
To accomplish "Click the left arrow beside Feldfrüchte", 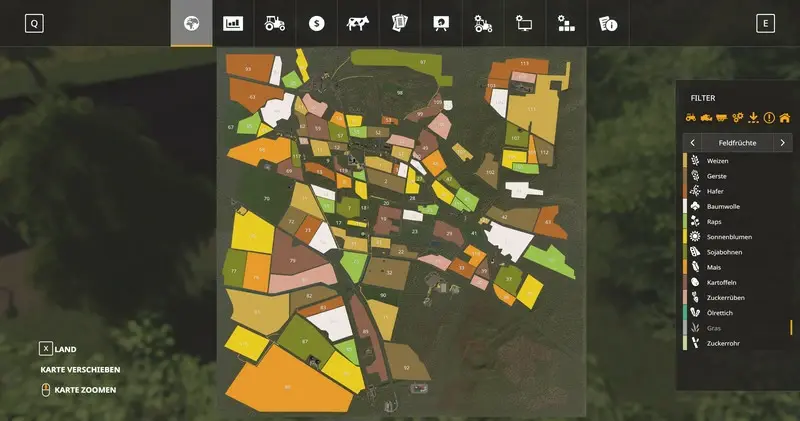I will coord(692,143).
